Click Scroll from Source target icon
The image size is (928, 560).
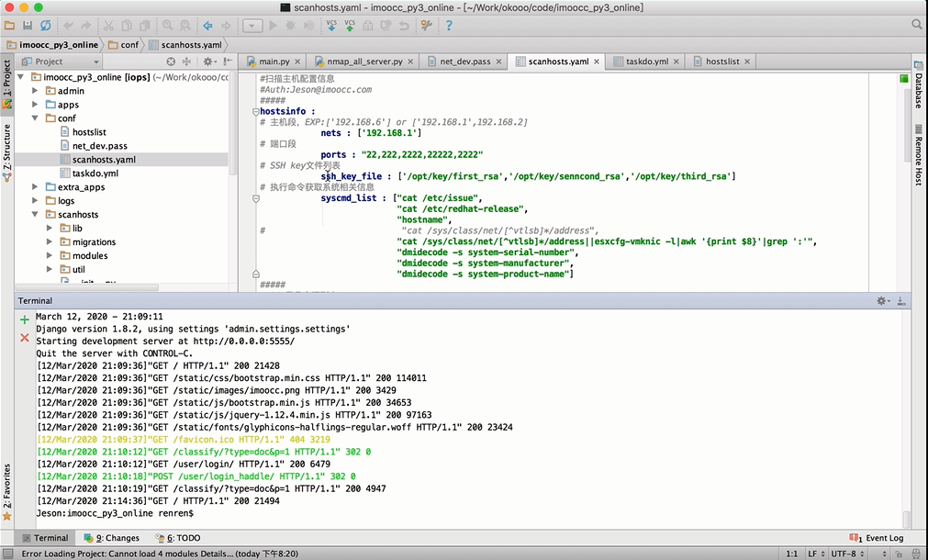(x=171, y=62)
